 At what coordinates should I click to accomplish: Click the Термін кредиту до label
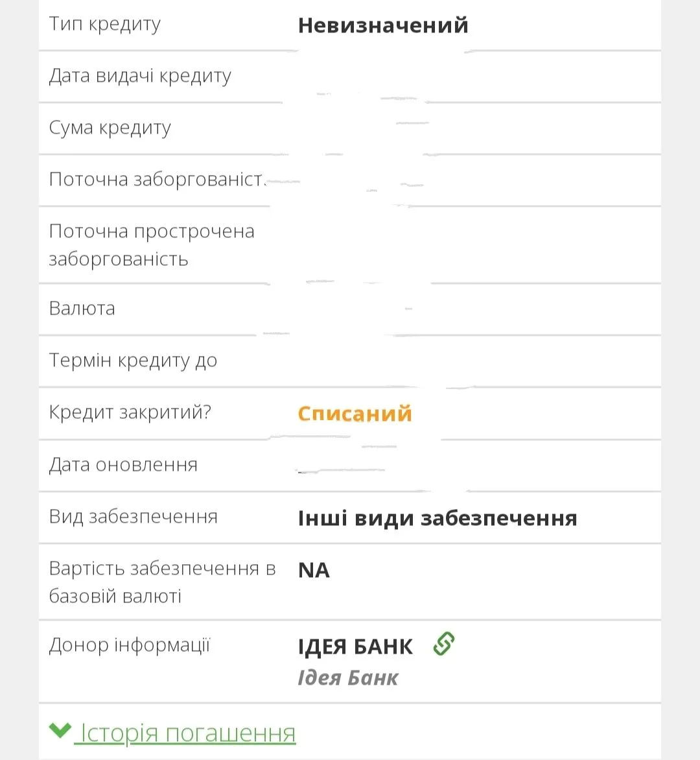coord(133,361)
